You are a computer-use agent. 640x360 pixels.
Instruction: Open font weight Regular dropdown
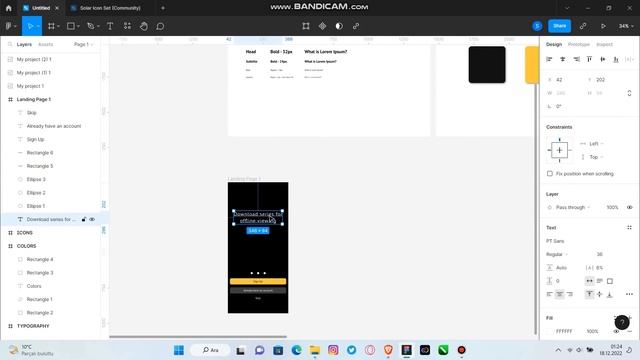coord(557,254)
